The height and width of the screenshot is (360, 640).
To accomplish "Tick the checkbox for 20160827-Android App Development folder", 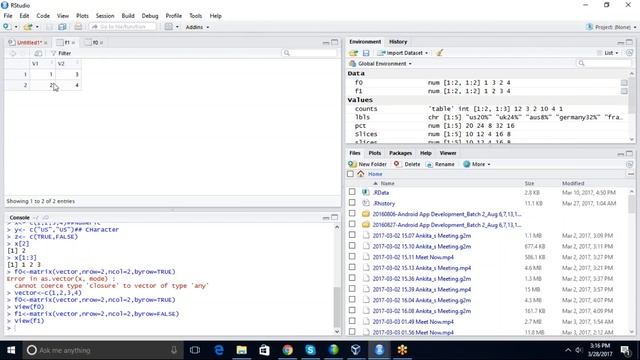I will (x=352, y=224).
